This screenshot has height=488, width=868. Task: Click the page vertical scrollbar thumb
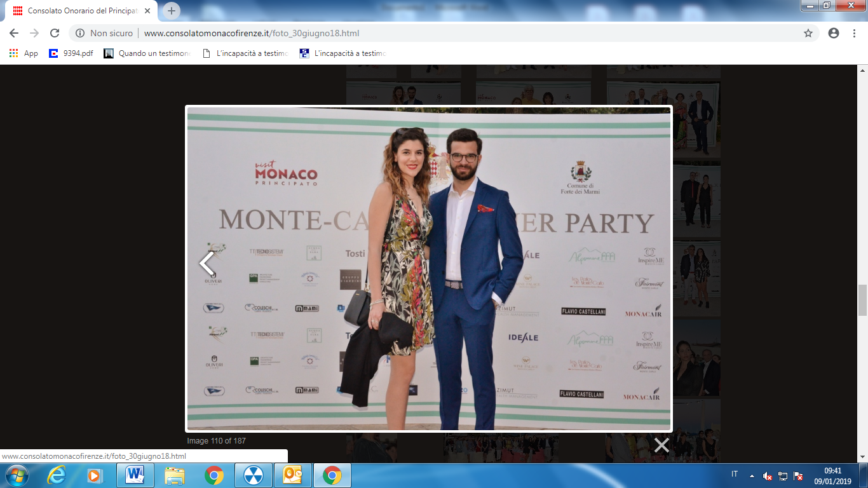click(x=862, y=300)
